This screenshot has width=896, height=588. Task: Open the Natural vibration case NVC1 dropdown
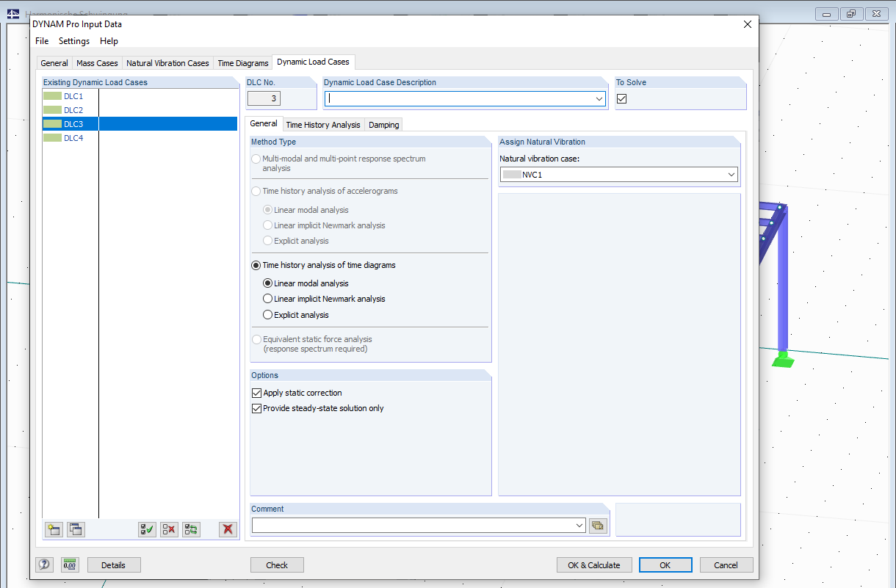[731, 174]
